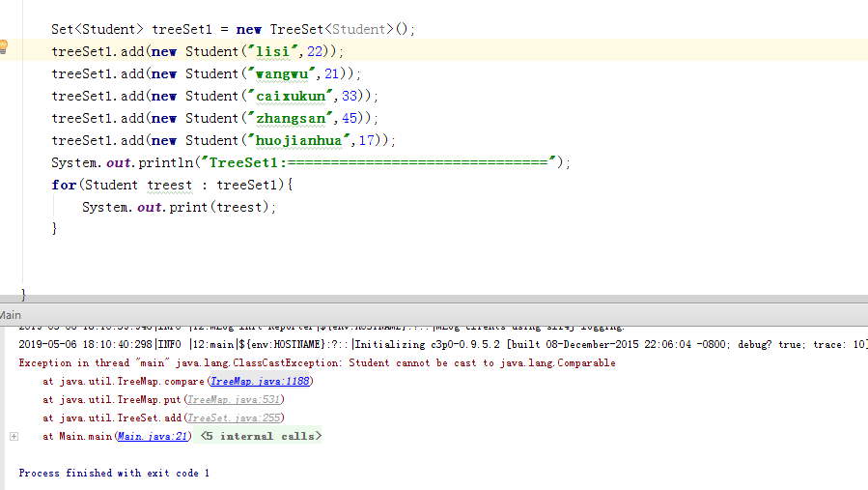Select the Main run tab
Image resolution: width=868 pixels, height=490 pixels.
pyautogui.click(x=10, y=315)
